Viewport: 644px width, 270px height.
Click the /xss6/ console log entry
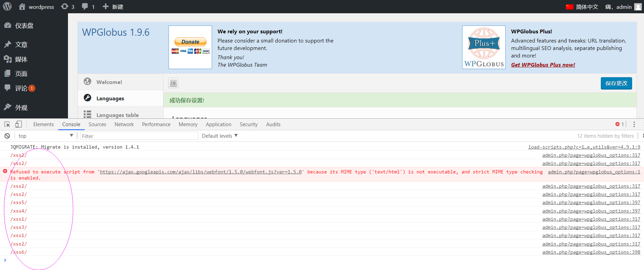(18, 252)
